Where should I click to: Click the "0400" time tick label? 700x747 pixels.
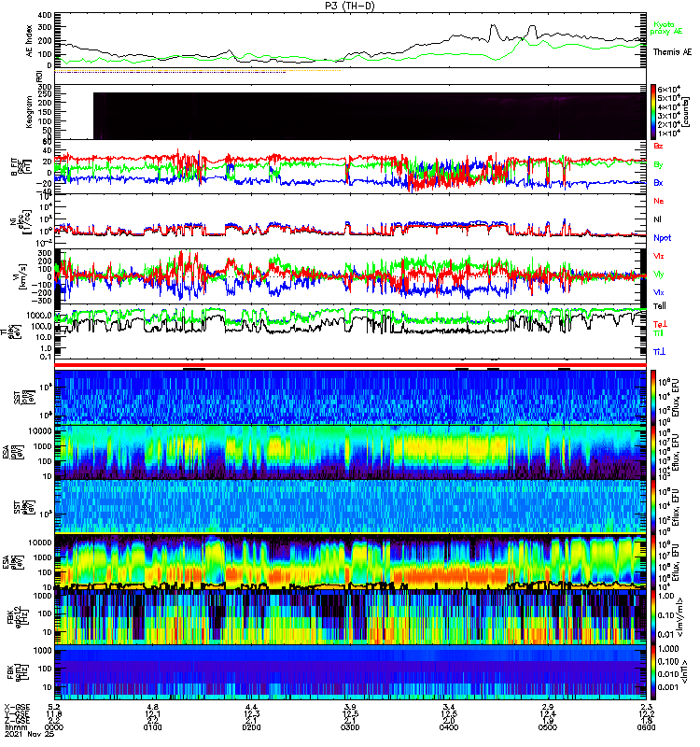pyautogui.click(x=449, y=727)
